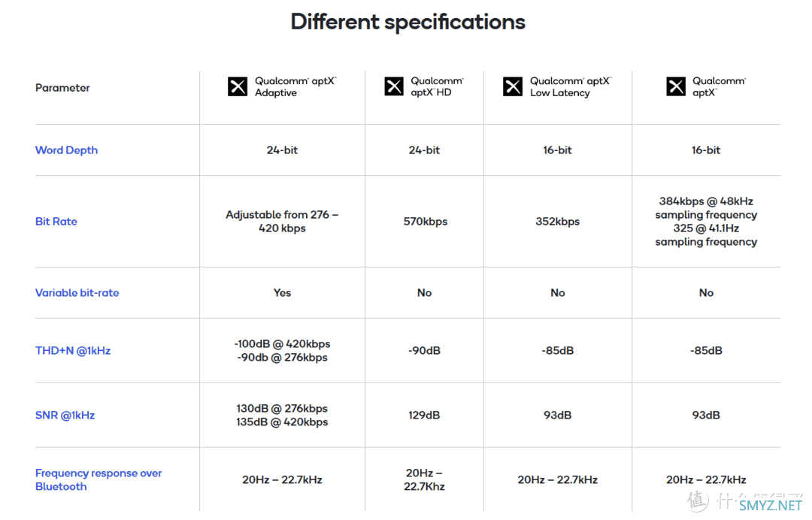Image resolution: width=812 pixels, height=520 pixels.
Task: Open Frequency response over Bluetooth link
Action: point(98,479)
